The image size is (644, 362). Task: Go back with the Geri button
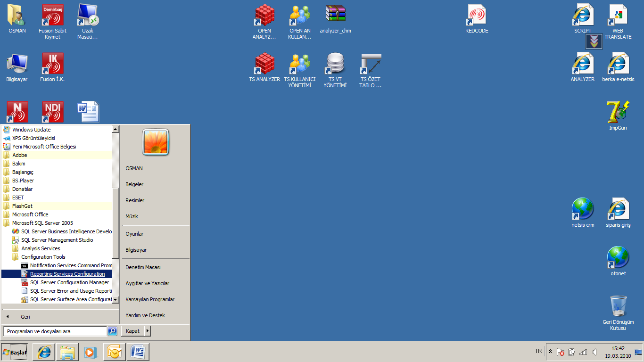[60, 317]
